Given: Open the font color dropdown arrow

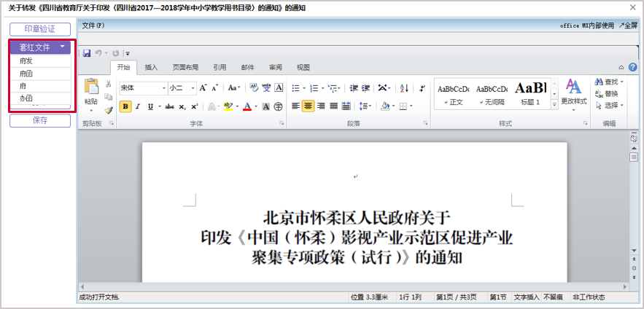Looking at the screenshot, I should (255, 106).
